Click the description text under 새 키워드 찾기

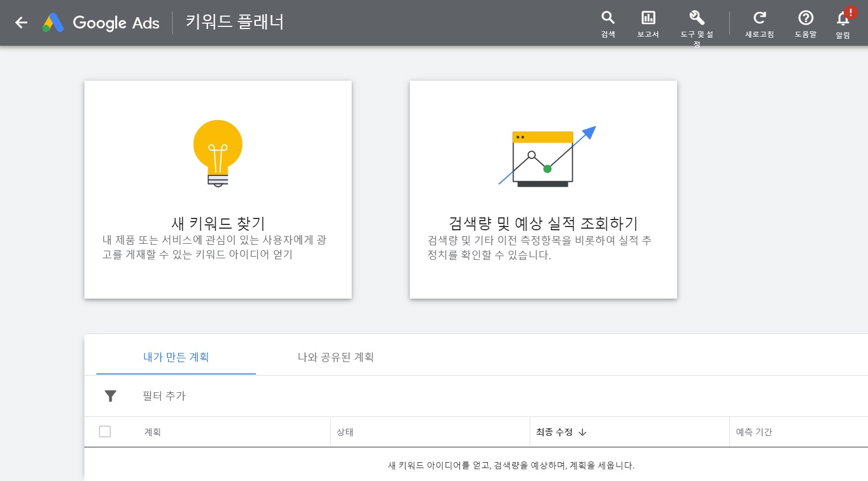click(214, 247)
